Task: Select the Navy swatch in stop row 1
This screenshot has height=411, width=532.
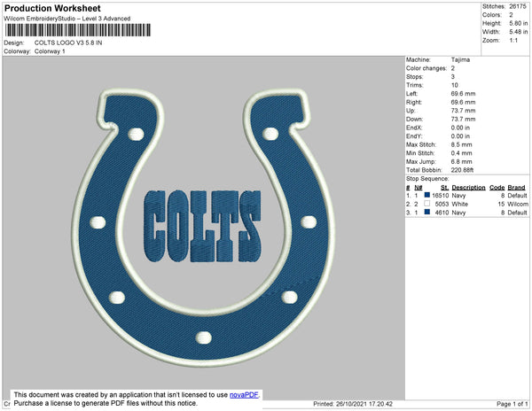Action: pyautogui.click(x=427, y=195)
